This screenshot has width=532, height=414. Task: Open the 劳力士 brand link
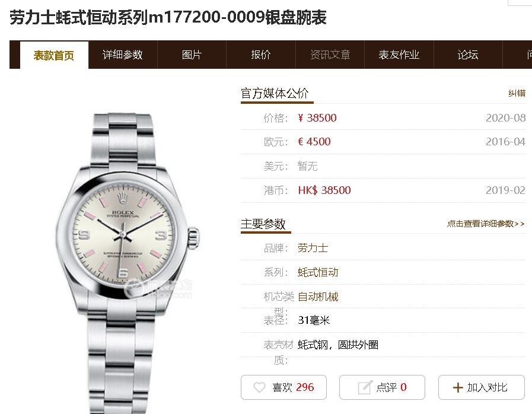click(x=313, y=248)
